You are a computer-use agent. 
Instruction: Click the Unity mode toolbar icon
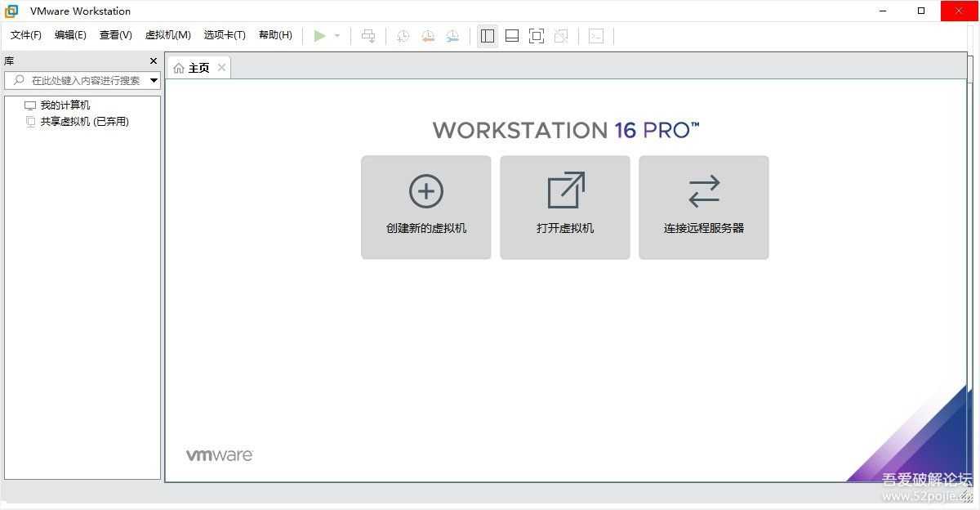coord(561,36)
